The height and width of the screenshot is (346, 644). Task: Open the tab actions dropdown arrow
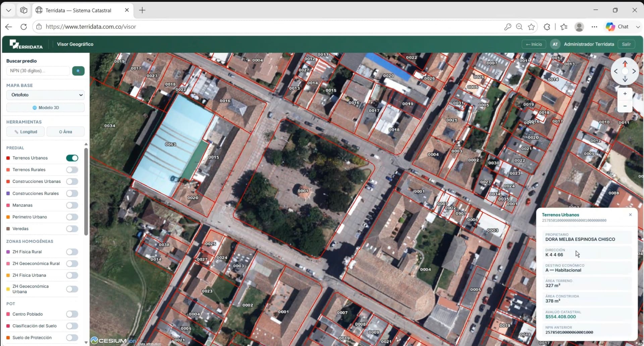[9, 10]
